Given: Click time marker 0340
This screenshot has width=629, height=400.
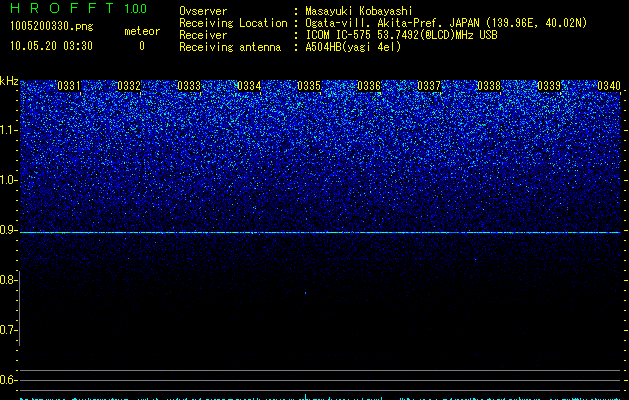Looking at the screenshot, I should pyautogui.click(x=609, y=86).
